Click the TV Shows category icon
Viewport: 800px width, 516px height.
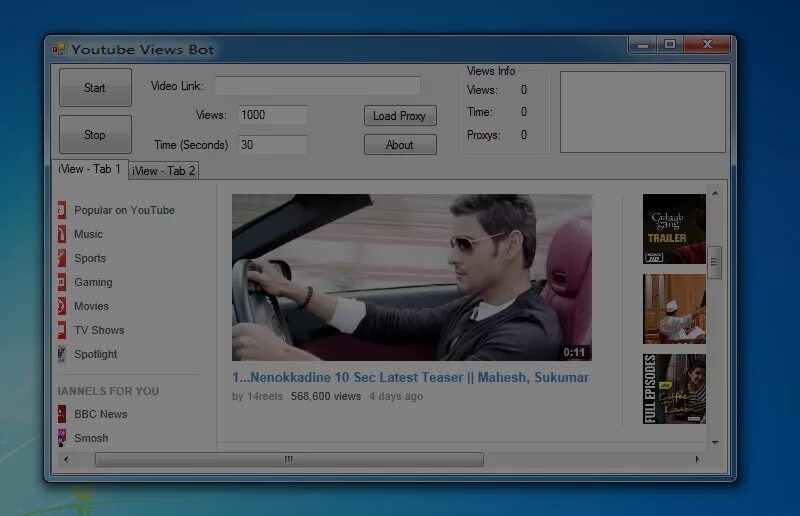point(62,330)
